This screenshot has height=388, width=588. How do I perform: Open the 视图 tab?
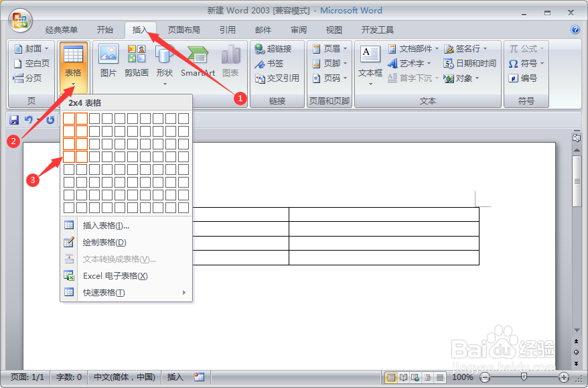(x=334, y=30)
